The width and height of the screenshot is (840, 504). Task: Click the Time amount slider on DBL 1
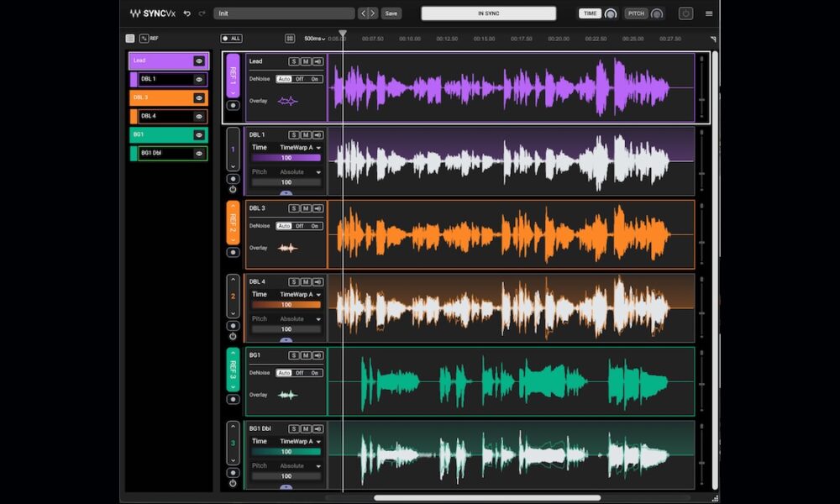tap(287, 158)
